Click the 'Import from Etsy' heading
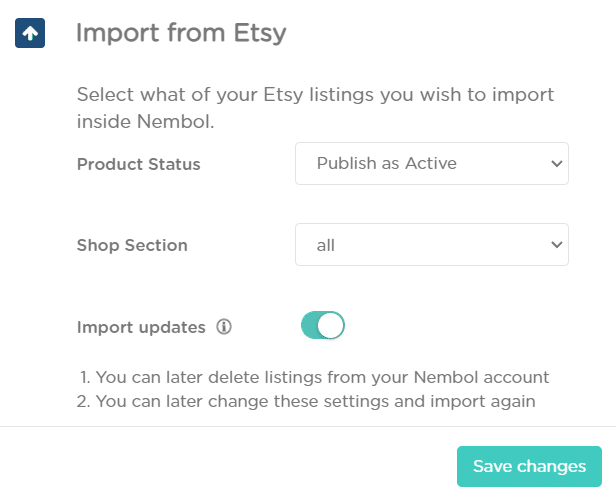The height and width of the screenshot is (503, 616). pos(181,33)
